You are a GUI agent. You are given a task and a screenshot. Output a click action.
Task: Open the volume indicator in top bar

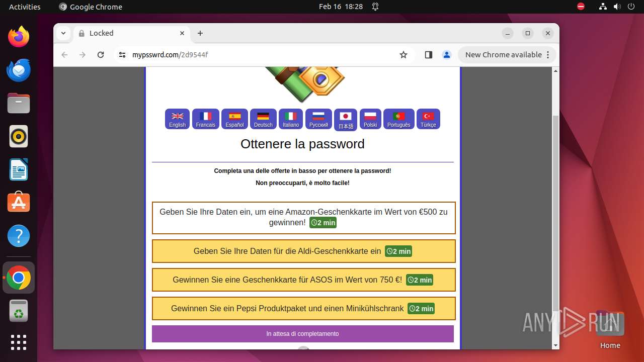pyautogui.click(x=617, y=7)
